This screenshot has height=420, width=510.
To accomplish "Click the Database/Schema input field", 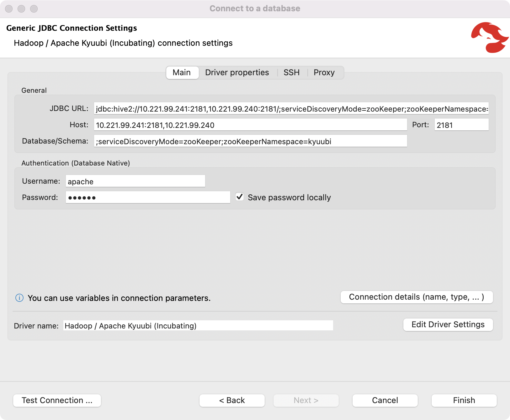I will pos(250,141).
